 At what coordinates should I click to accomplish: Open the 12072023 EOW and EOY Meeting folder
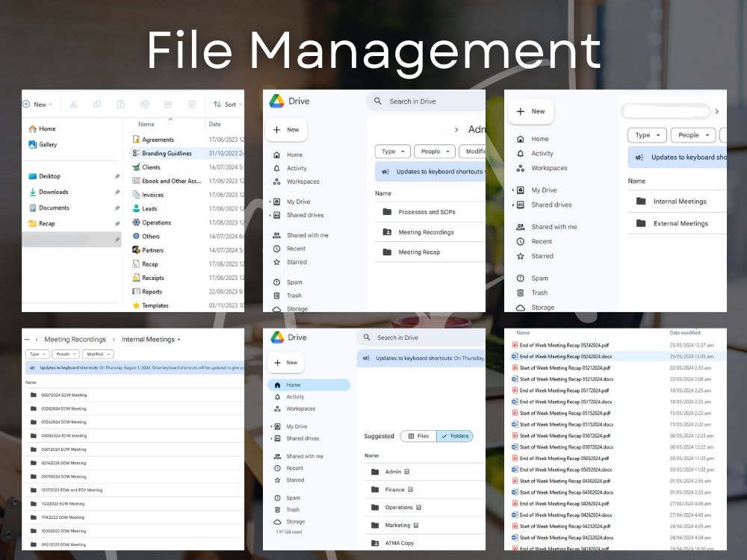point(134,490)
